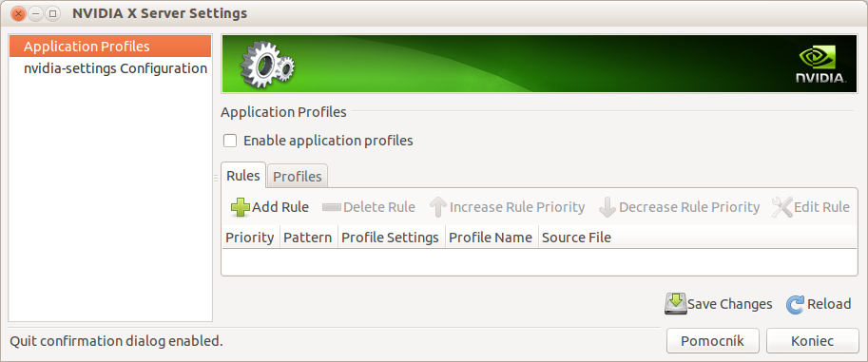The image size is (868, 362).
Task: Open nvidia-settings Configuration page
Action: [x=110, y=68]
